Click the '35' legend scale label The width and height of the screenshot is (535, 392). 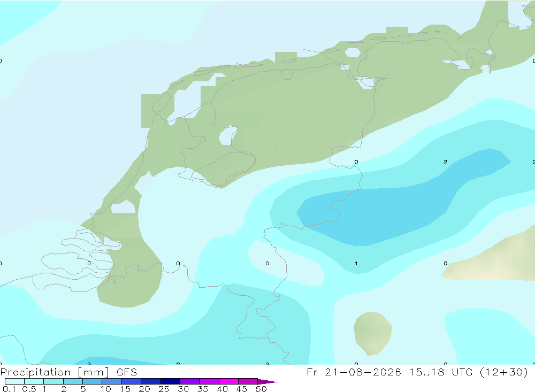(203, 389)
